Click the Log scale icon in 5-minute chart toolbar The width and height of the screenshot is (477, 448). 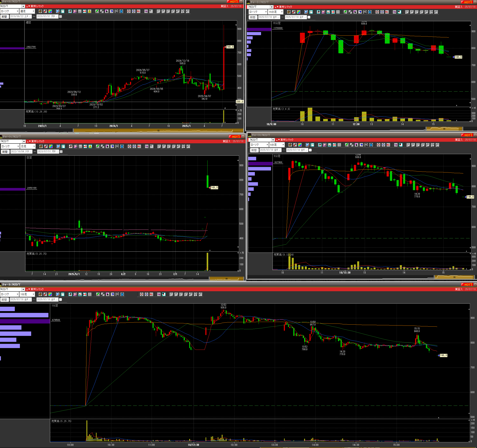(396, 145)
